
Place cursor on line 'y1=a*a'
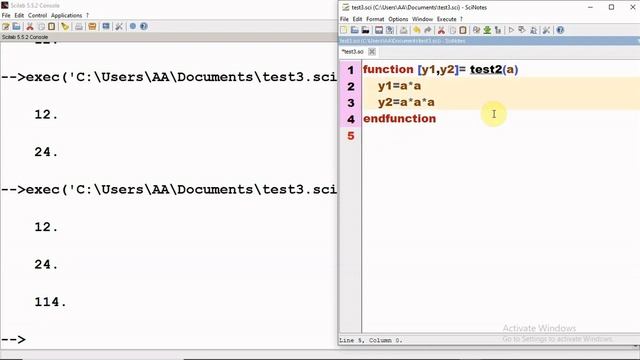click(399, 86)
